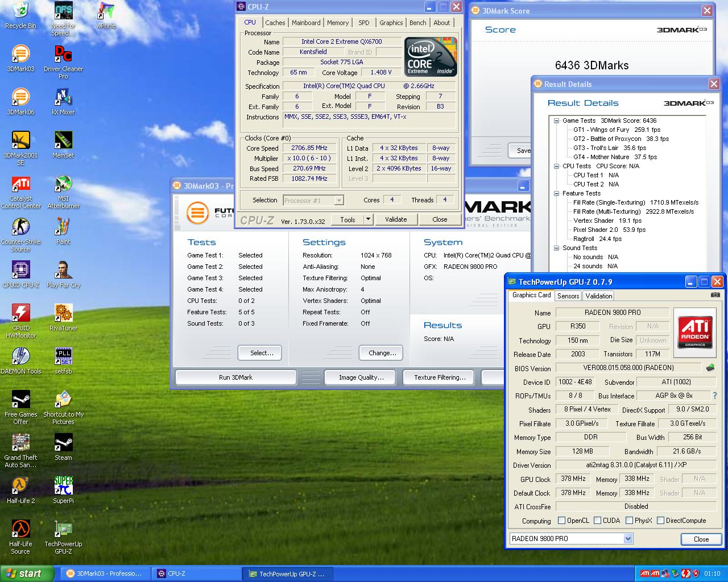Launch RivaTuner desktop shortcut

click(x=63, y=318)
